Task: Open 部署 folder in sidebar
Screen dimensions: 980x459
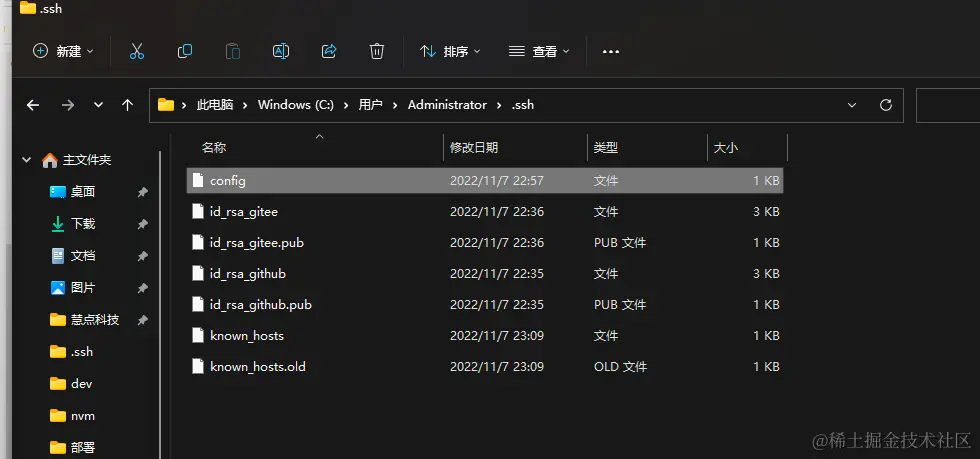Action: coord(82,448)
